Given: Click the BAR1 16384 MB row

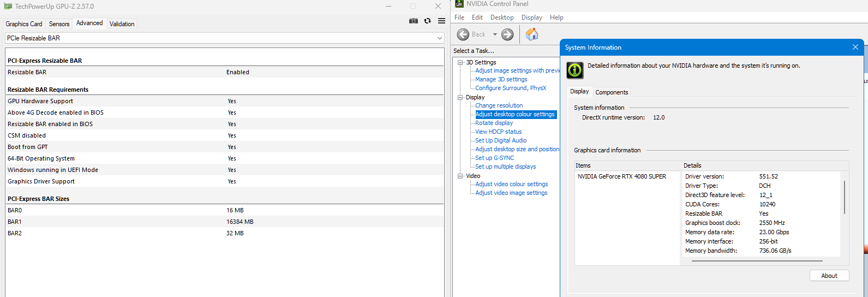Looking at the screenshot, I should 224,222.
